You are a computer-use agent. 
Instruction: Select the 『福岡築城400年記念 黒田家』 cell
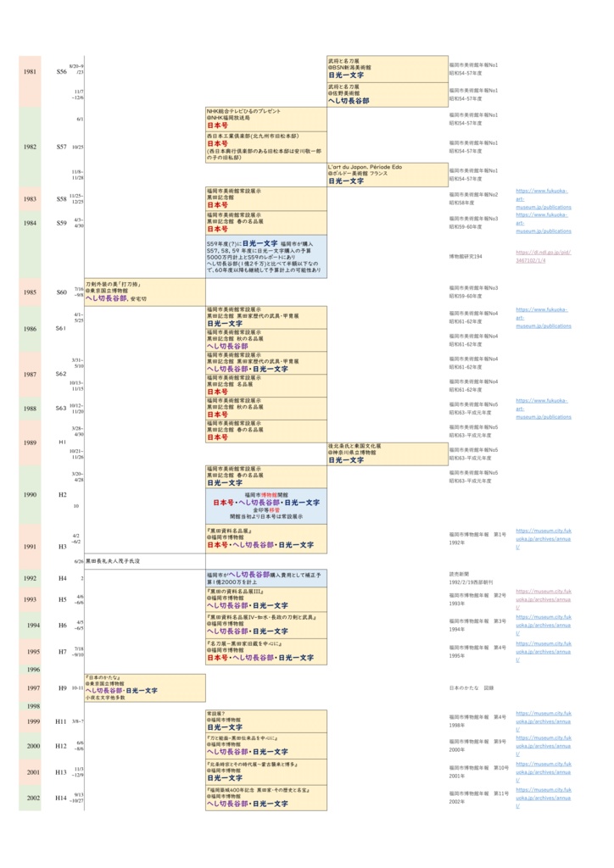coord(265,798)
